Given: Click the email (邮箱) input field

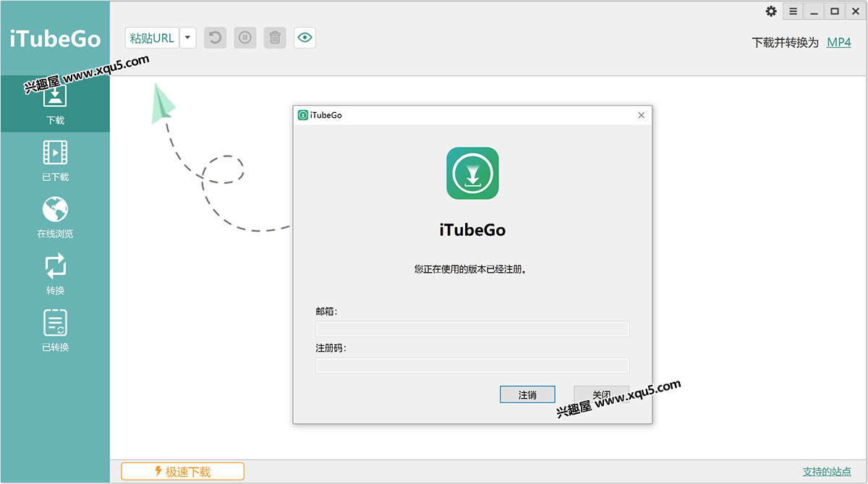Looking at the screenshot, I should (472, 329).
